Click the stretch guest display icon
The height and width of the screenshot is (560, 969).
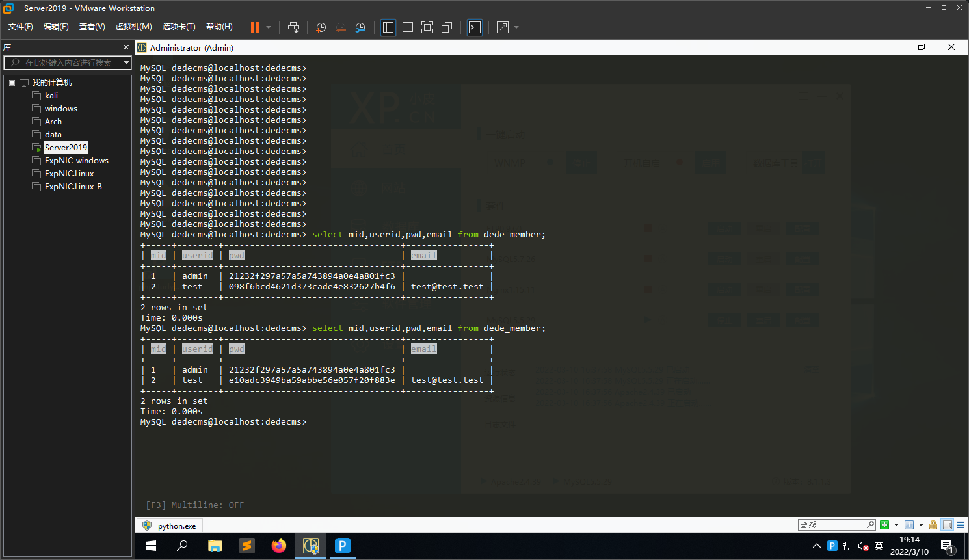(503, 27)
